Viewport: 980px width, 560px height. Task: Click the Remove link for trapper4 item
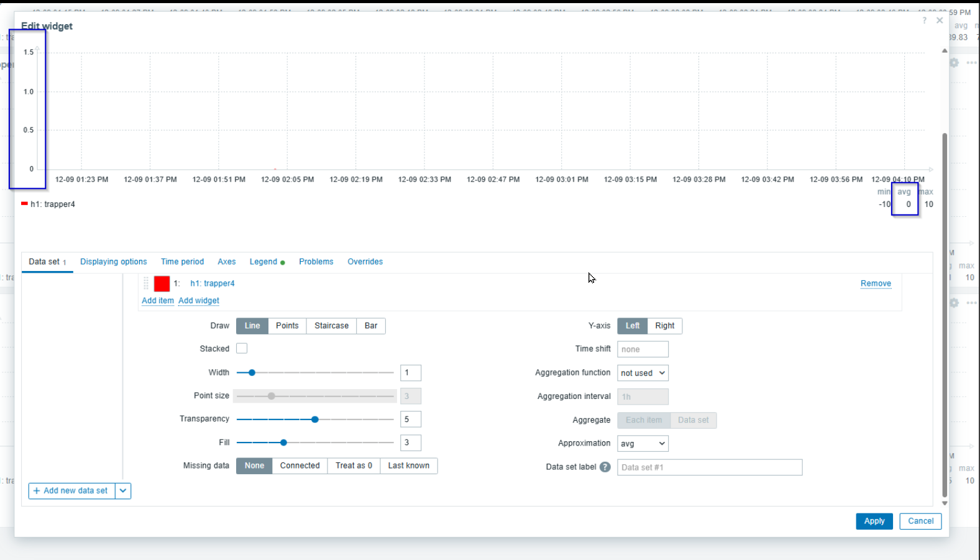pyautogui.click(x=876, y=283)
